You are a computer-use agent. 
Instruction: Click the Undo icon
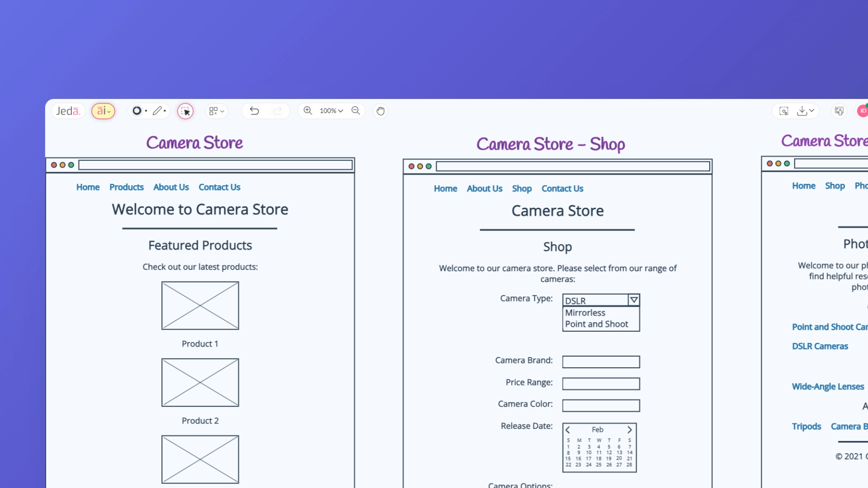pyautogui.click(x=254, y=111)
